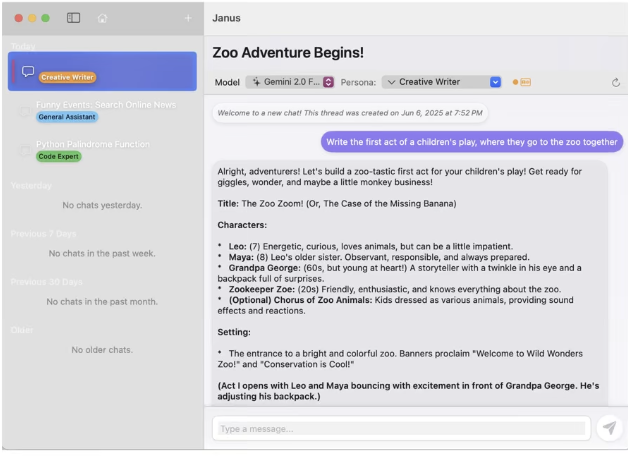This screenshot has width=628, height=456.
Task: Open the Creative Writer persona dropdown
Action: coord(440,82)
